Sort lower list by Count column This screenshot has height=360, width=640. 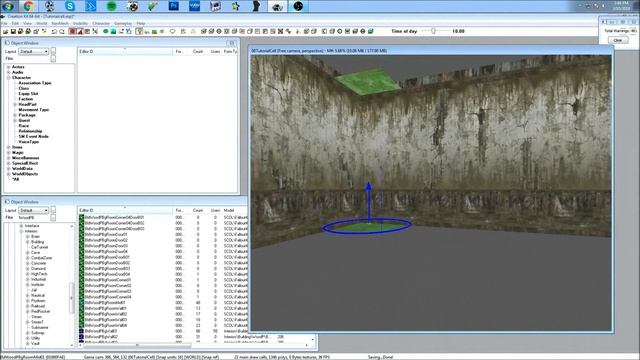point(198,210)
